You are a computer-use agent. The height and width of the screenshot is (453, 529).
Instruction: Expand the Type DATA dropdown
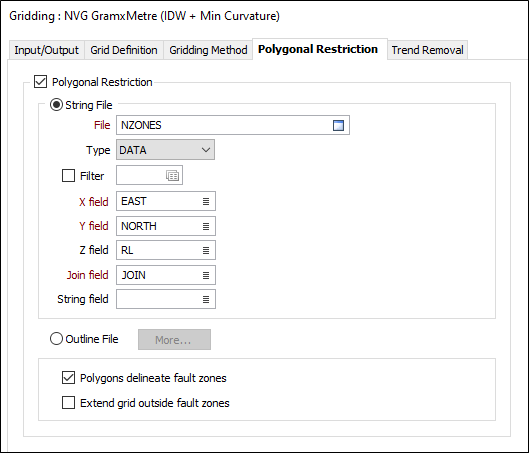pyautogui.click(x=165, y=150)
